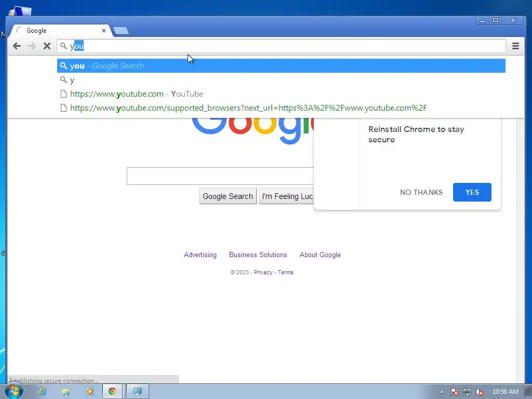The image size is (532, 399).
Task: Click the Google Search button
Action: [x=228, y=196]
